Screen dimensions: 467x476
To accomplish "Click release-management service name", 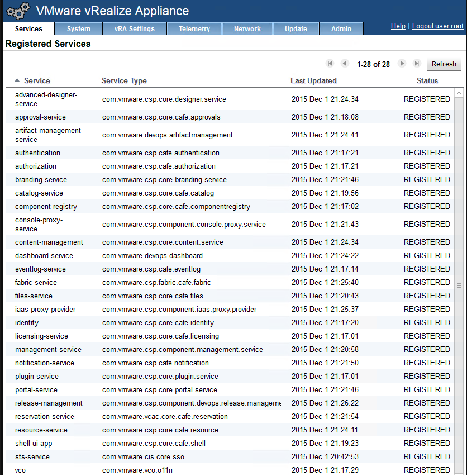I will click(49, 403).
